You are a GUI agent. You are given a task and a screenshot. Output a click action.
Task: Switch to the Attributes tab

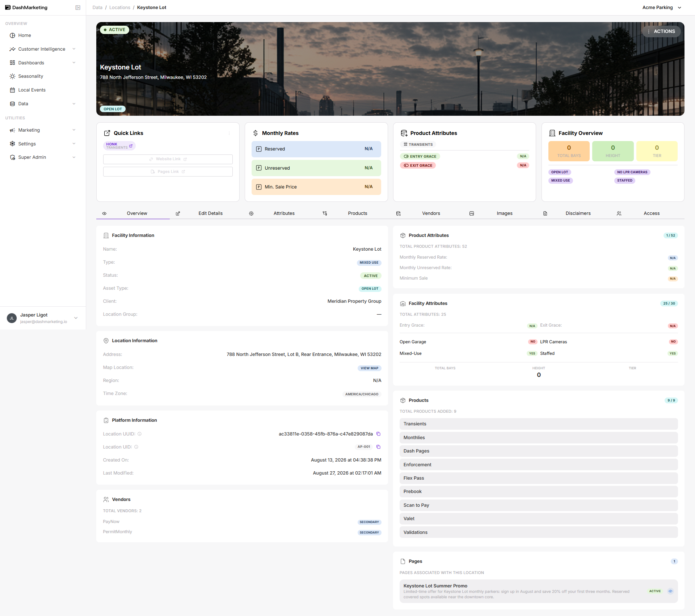(280, 213)
